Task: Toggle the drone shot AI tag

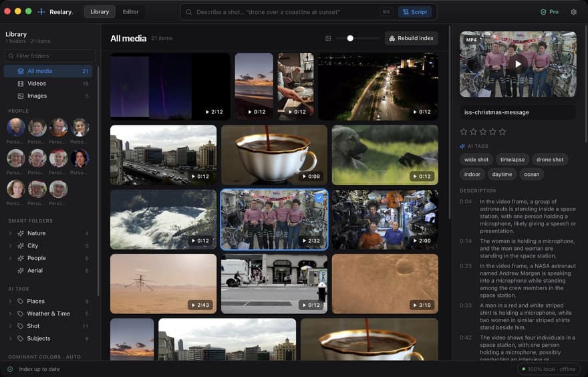Action: point(550,160)
